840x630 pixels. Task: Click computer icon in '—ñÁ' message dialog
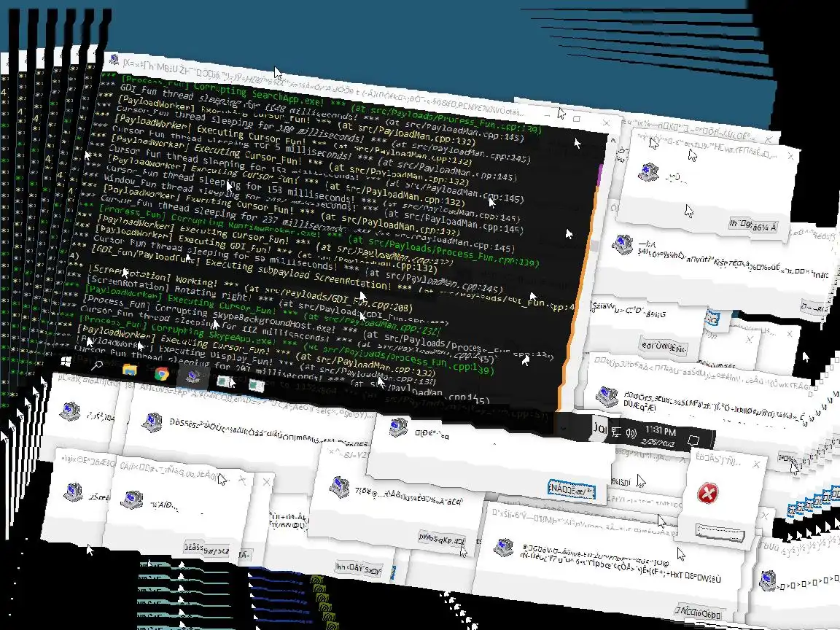pos(622,245)
